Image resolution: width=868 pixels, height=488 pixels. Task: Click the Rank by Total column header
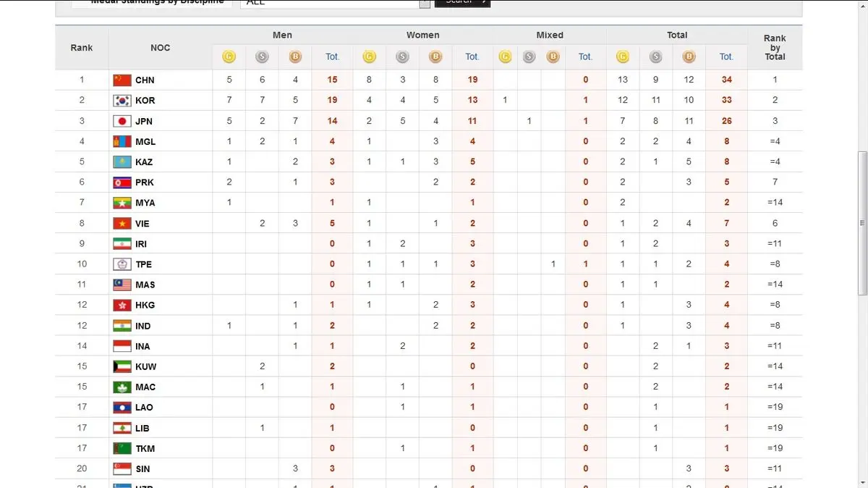point(774,47)
